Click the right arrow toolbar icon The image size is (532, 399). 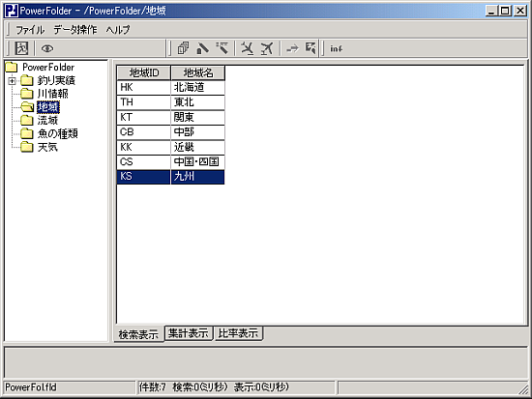(x=292, y=48)
